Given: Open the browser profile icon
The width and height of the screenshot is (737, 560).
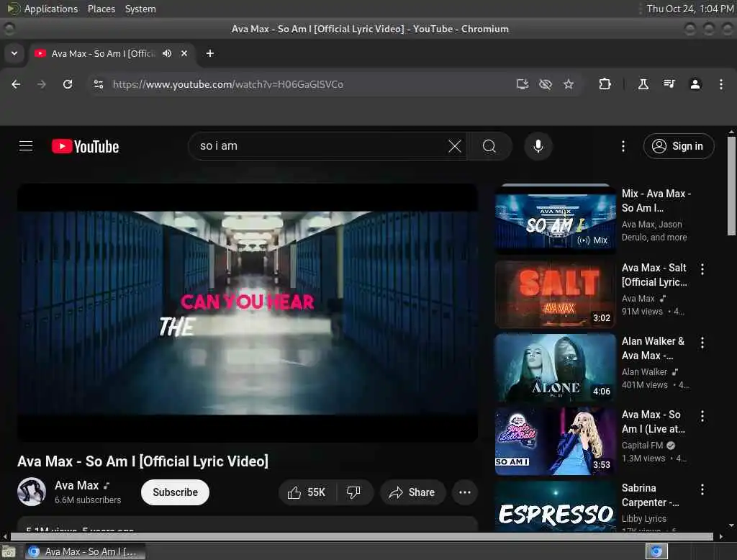Looking at the screenshot, I should click(x=695, y=84).
